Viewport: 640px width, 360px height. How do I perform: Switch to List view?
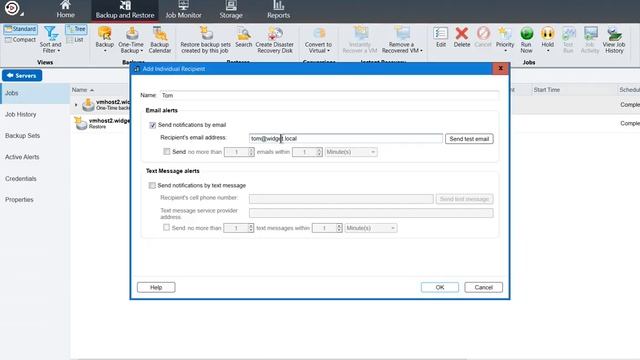pos(75,40)
